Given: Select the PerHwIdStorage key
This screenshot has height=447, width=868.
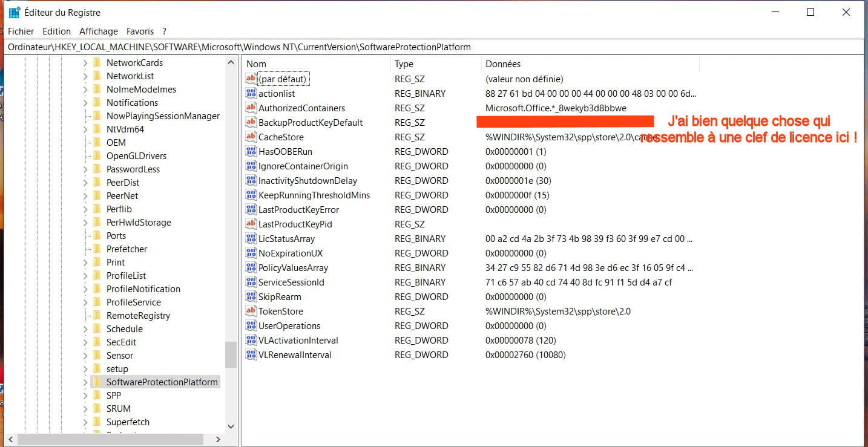Looking at the screenshot, I should (x=139, y=222).
